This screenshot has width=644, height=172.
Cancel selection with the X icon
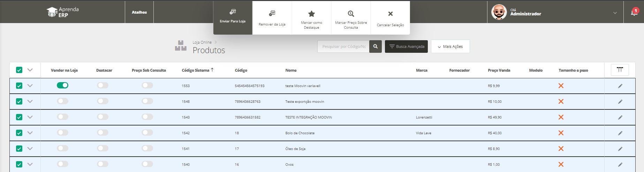coord(390,14)
